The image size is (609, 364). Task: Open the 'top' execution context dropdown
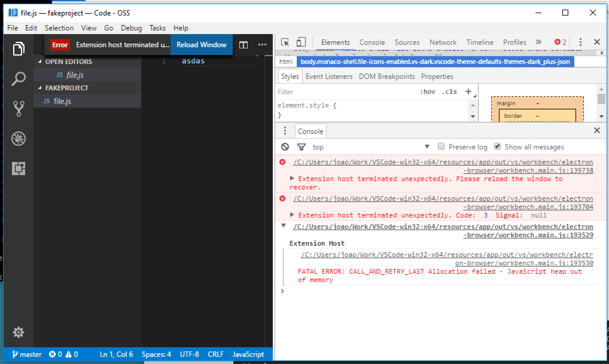coord(318,147)
